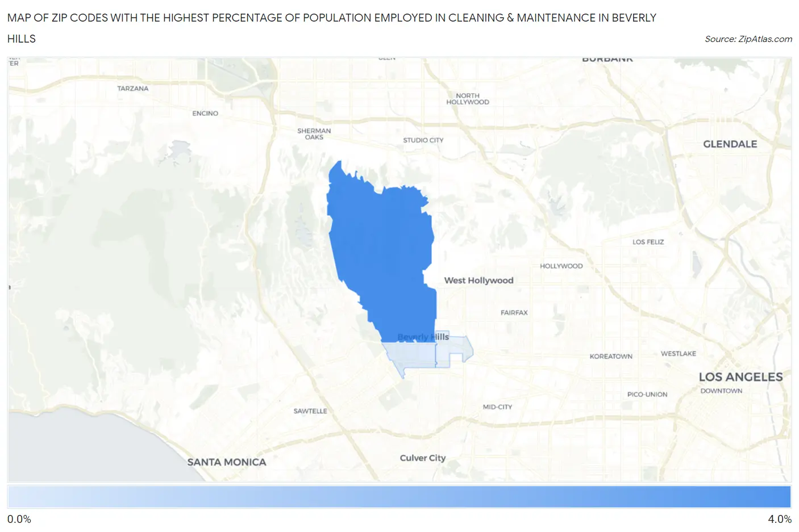Click the DOWNTOWN map label
799x532 pixels.
tap(721, 391)
